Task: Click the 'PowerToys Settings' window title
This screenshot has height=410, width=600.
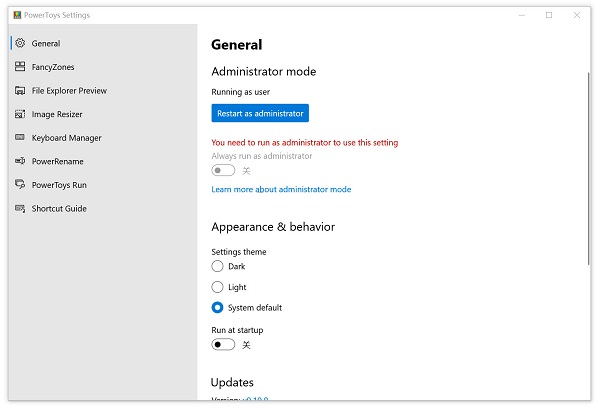Action: point(57,15)
